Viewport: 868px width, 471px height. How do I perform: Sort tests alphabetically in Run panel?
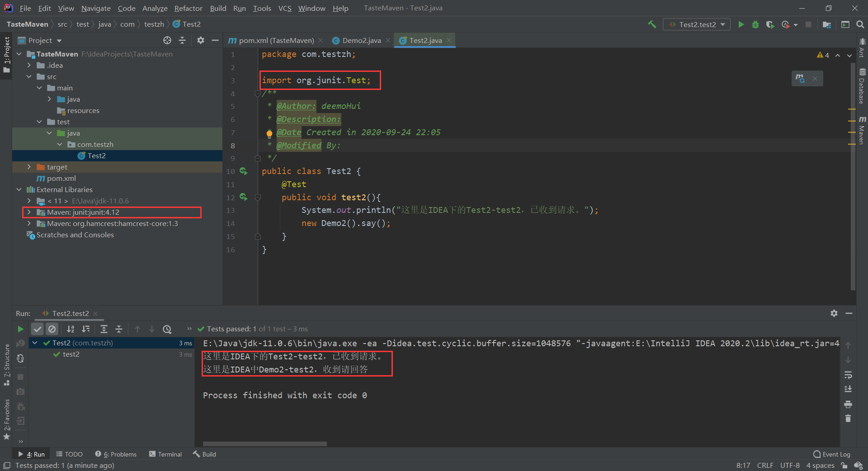click(71, 329)
